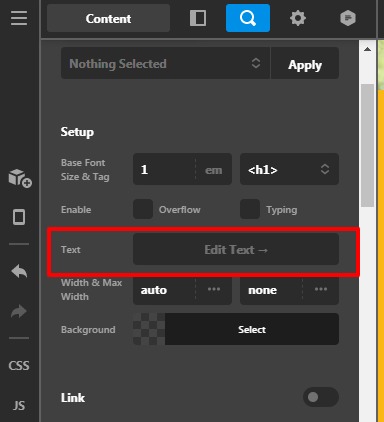Select the magnifier search icon
Image resolution: width=384 pixels, height=422 pixels.
[248, 18]
